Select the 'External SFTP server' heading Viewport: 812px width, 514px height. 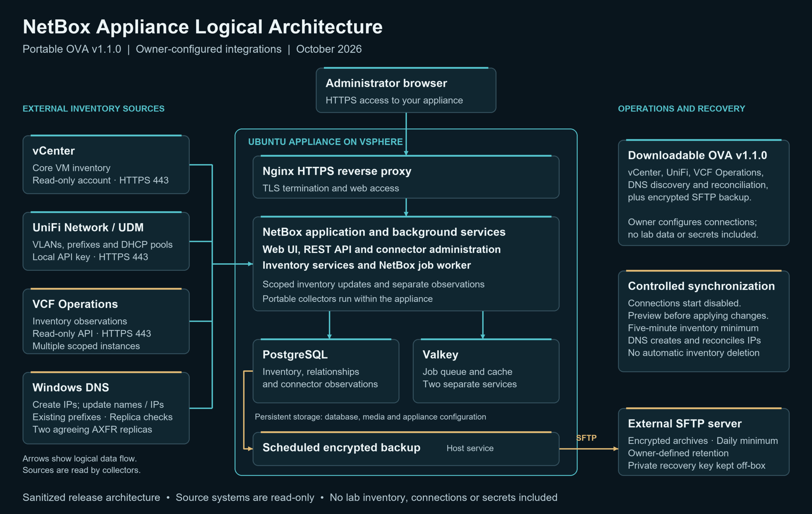[x=685, y=424]
